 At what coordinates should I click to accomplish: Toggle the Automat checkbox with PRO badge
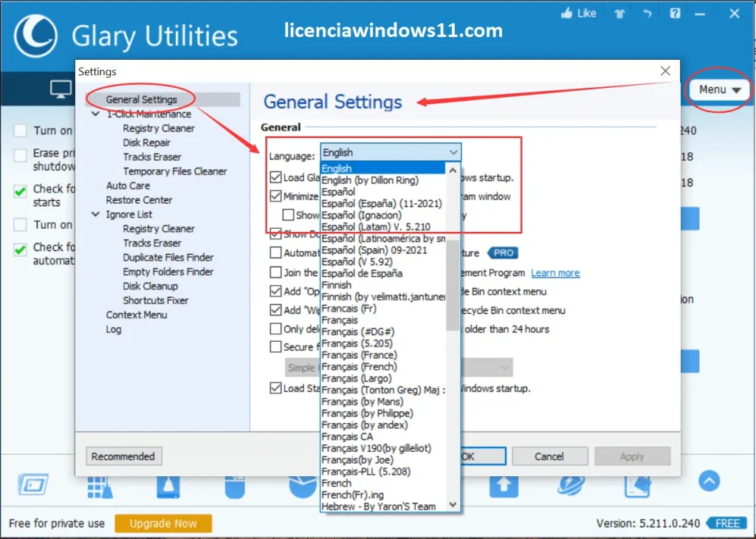[x=276, y=253]
